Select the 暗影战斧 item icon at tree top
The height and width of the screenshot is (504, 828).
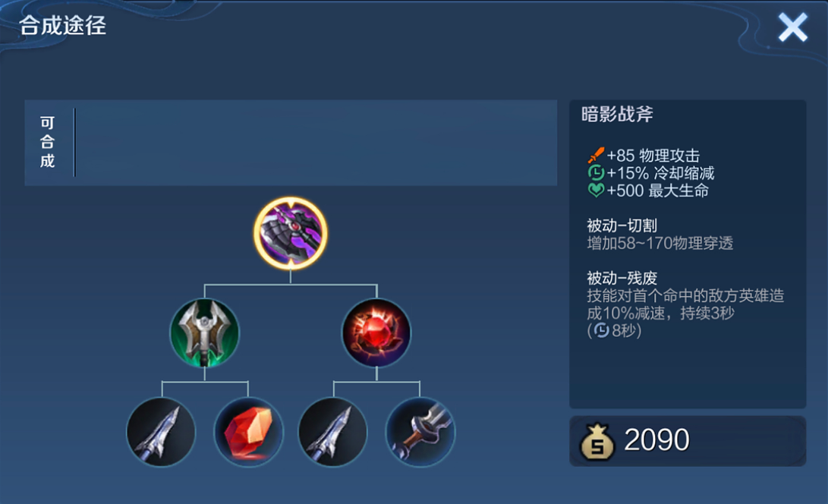291,234
